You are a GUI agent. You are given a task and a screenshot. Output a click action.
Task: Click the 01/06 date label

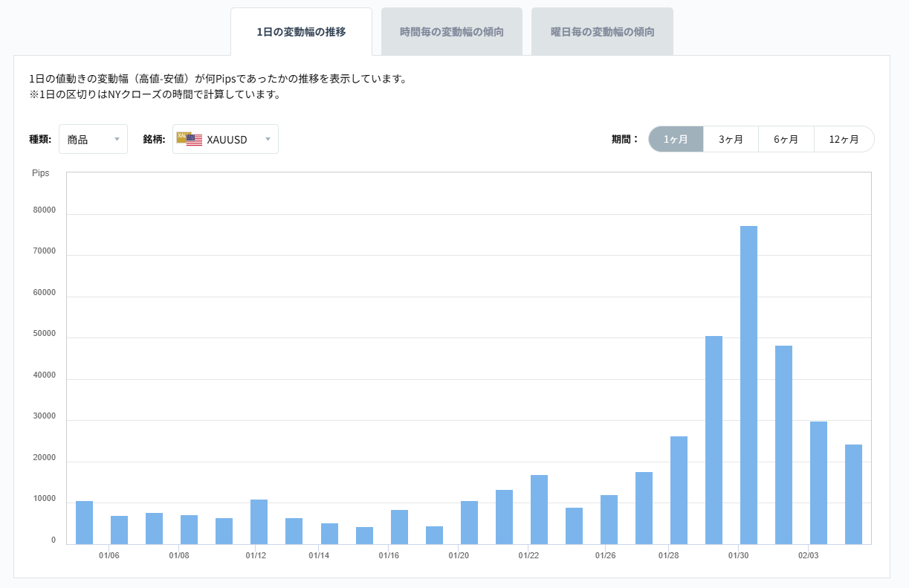click(x=110, y=555)
